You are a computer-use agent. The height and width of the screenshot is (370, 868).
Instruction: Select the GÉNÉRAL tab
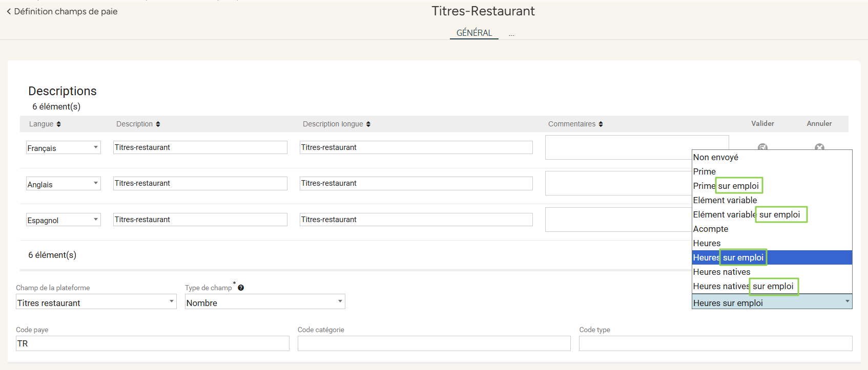[x=474, y=33]
